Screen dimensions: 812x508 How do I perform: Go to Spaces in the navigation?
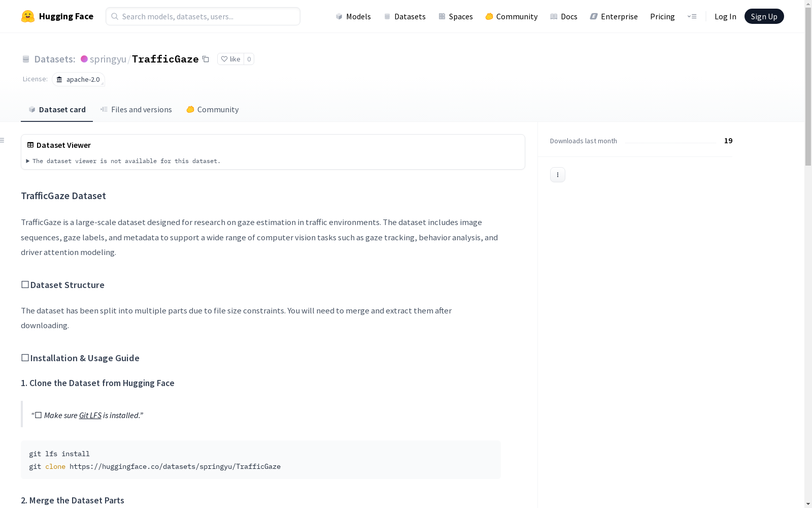point(456,16)
